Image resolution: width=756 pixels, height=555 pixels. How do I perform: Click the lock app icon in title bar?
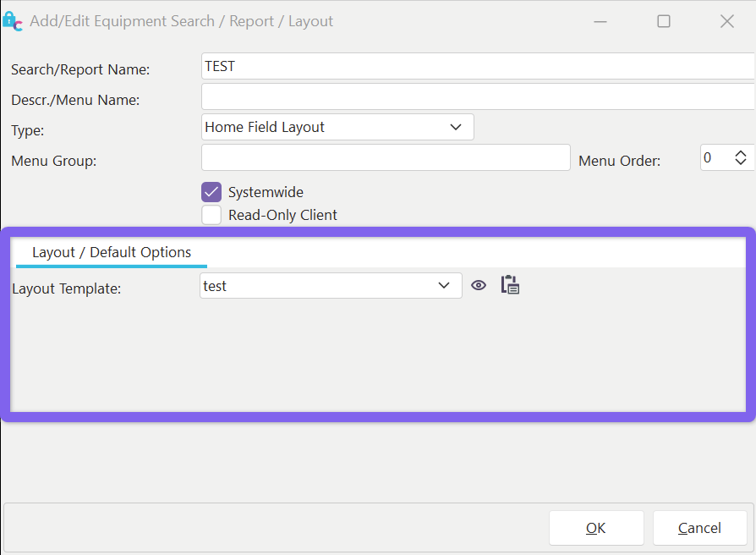pos(13,21)
